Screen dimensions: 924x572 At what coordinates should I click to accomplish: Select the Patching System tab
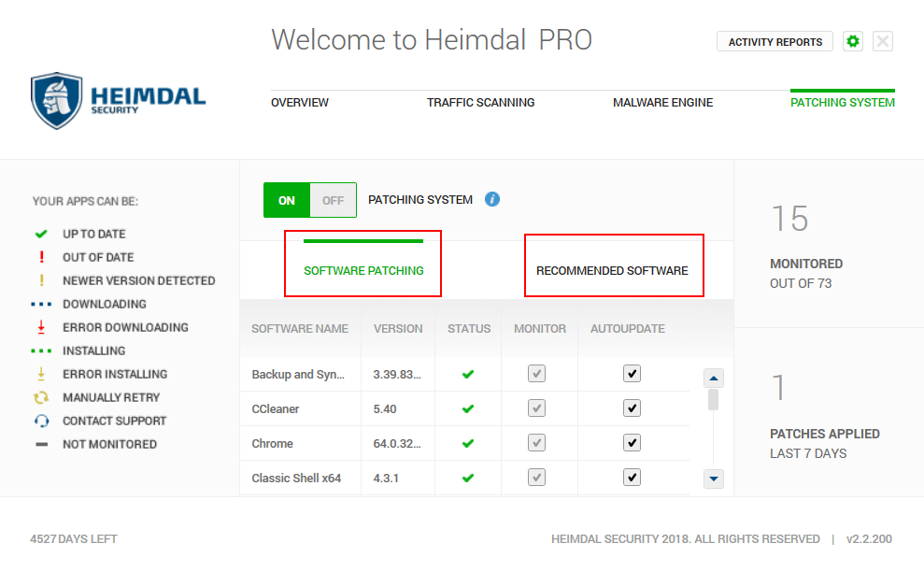tap(843, 103)
